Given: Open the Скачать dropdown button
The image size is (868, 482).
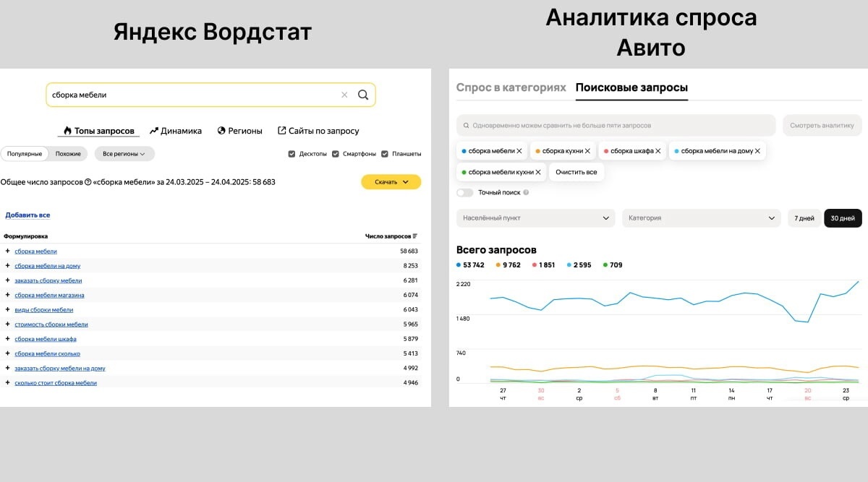Looking at the screenshot, I should click(391, 182).
